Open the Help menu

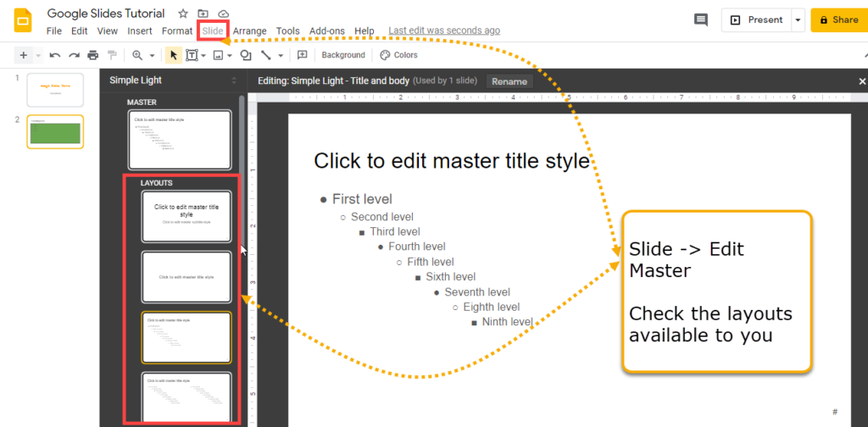coord(364,31)
